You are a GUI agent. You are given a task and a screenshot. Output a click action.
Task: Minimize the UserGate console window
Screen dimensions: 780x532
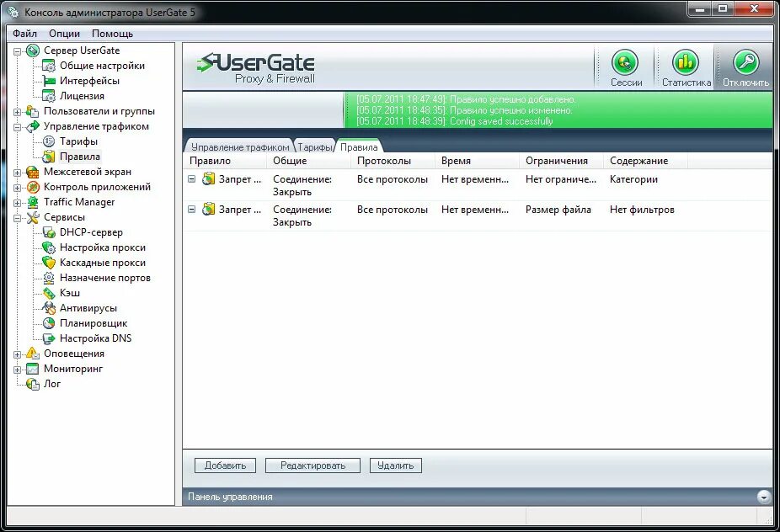701,8
